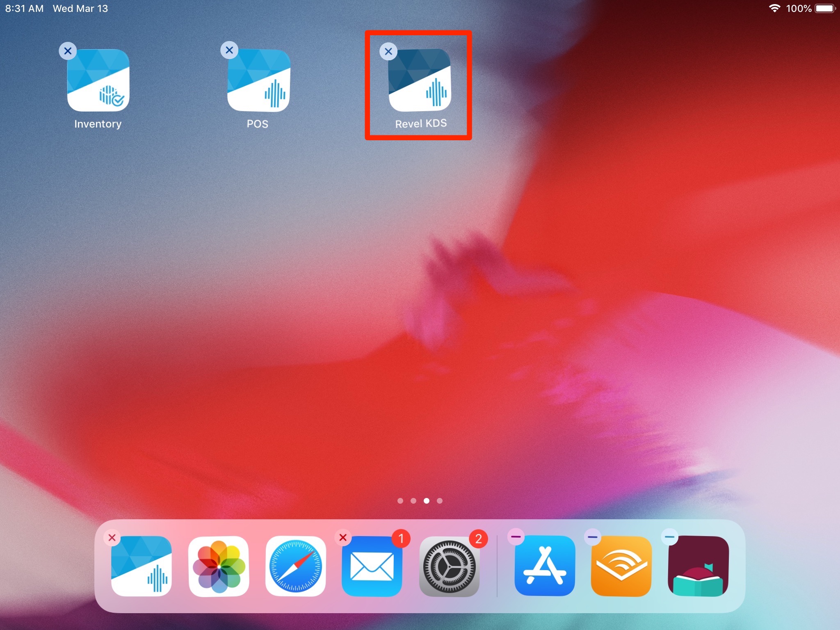
Task: Open App Store in the dock
Action: coord(545,566)
